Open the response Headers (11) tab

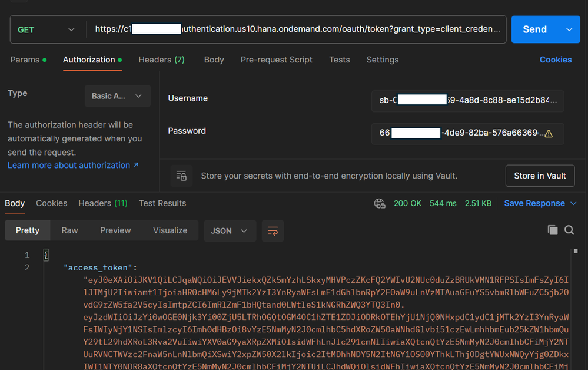pos(103,203)
